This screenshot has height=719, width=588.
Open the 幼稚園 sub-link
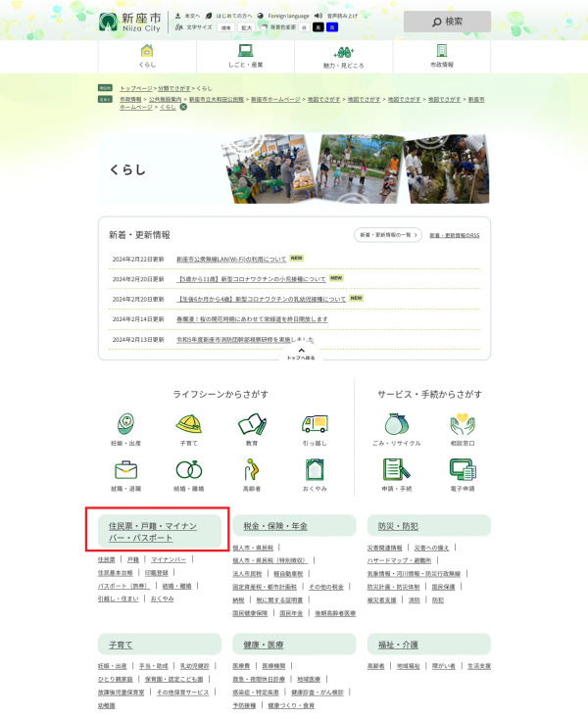[x=107, y=705]
